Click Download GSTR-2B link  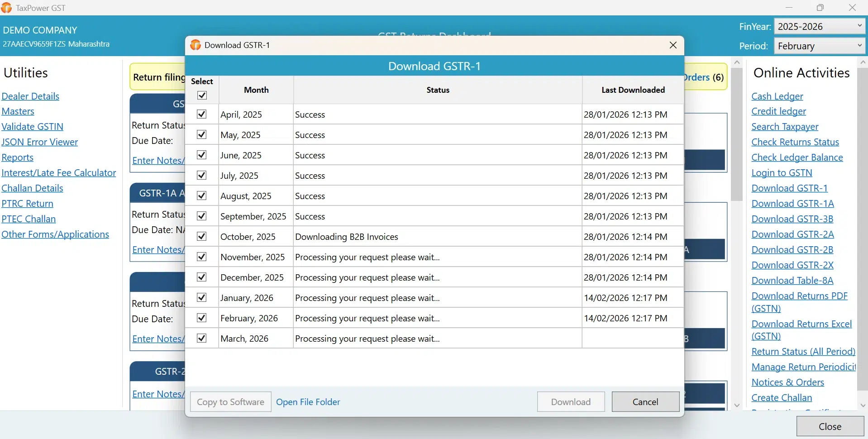coord(792,250)
